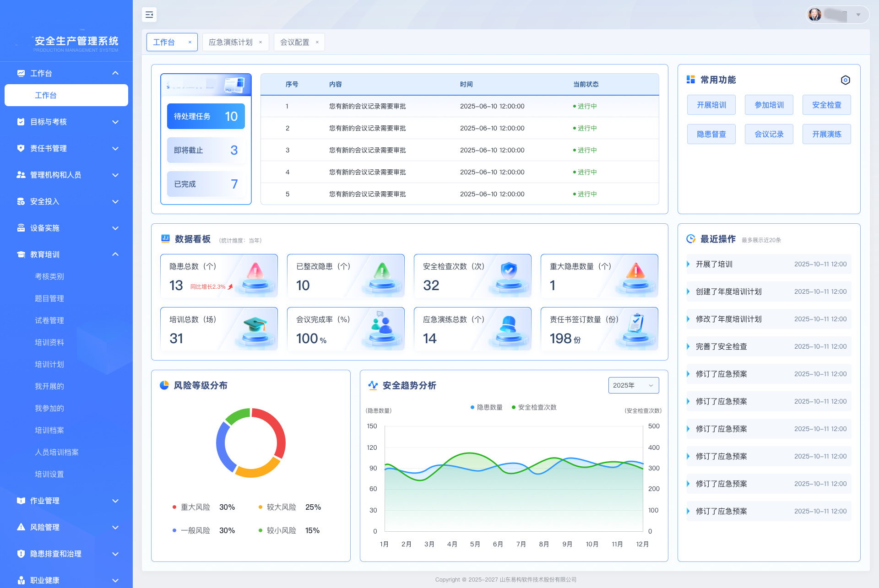Screen dimensions: 879x588
Task: Click the 隐患督查 shortcut button
Action: tap(711, 134)
